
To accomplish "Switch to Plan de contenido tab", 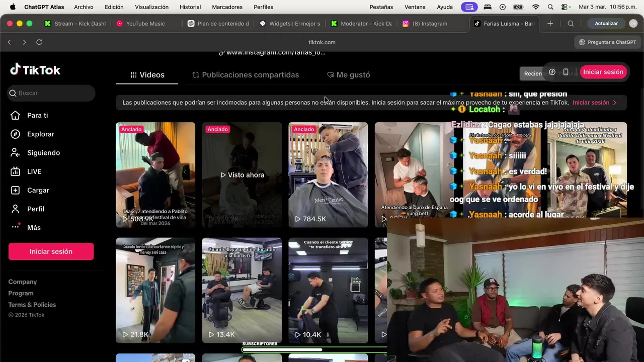I will 218,24.
